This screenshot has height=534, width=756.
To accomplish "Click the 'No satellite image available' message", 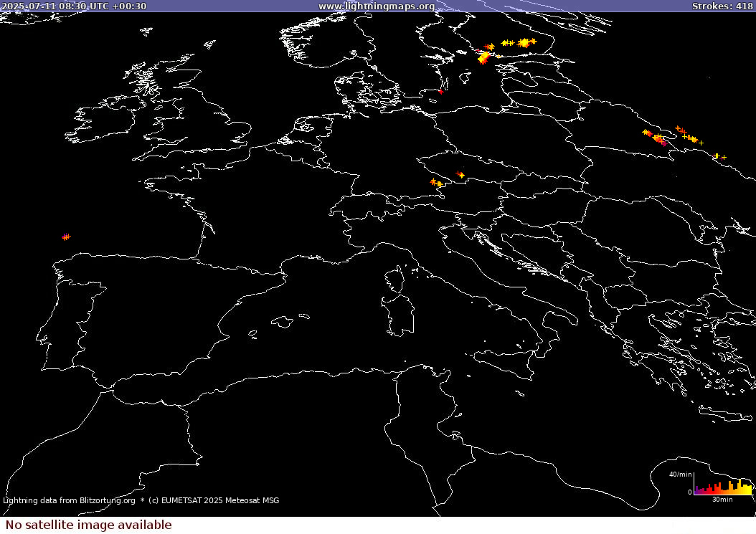I will (x=88, y=525).
